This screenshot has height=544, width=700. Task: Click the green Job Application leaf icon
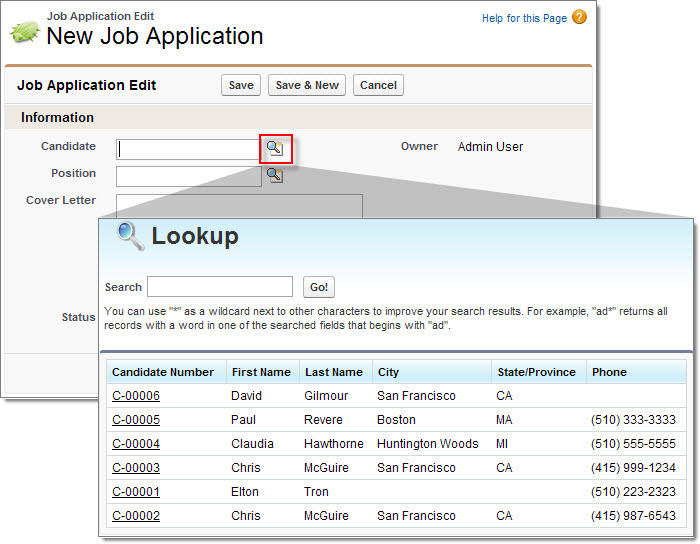pyautogui.click(x=25, y=32)
